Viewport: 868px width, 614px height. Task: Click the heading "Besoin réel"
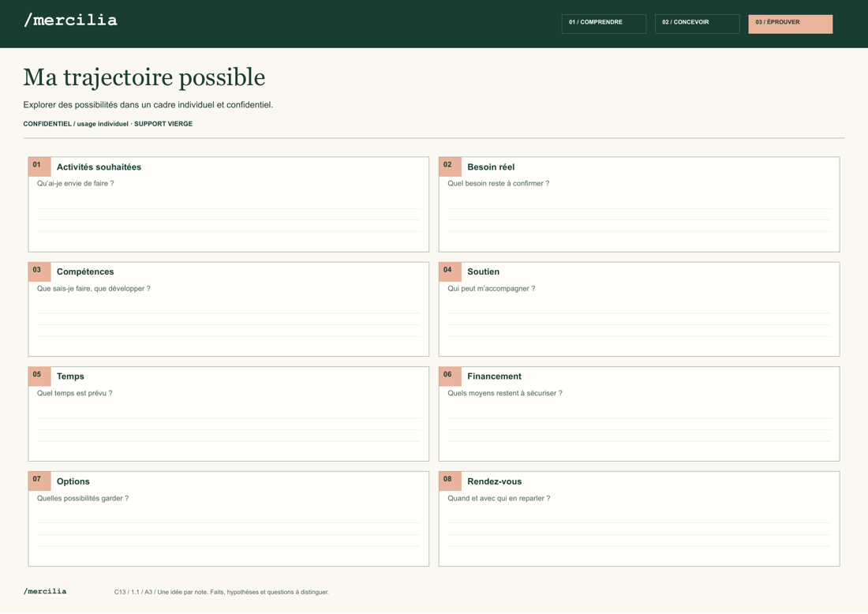point(491,167)
